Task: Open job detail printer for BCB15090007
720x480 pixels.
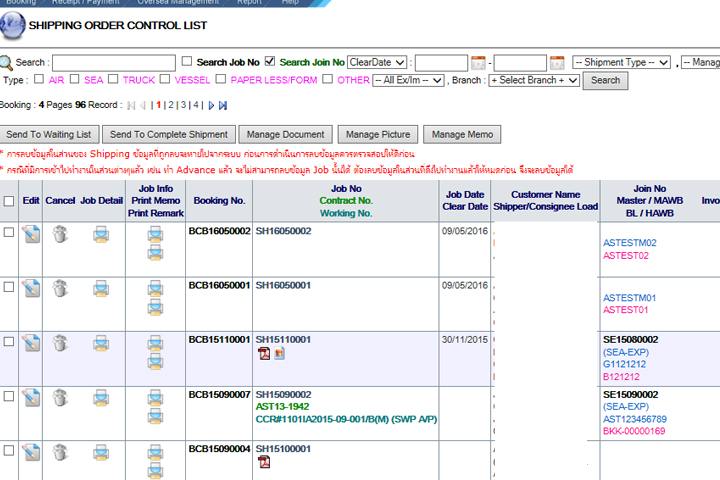Action: click(x=101, y=398)
